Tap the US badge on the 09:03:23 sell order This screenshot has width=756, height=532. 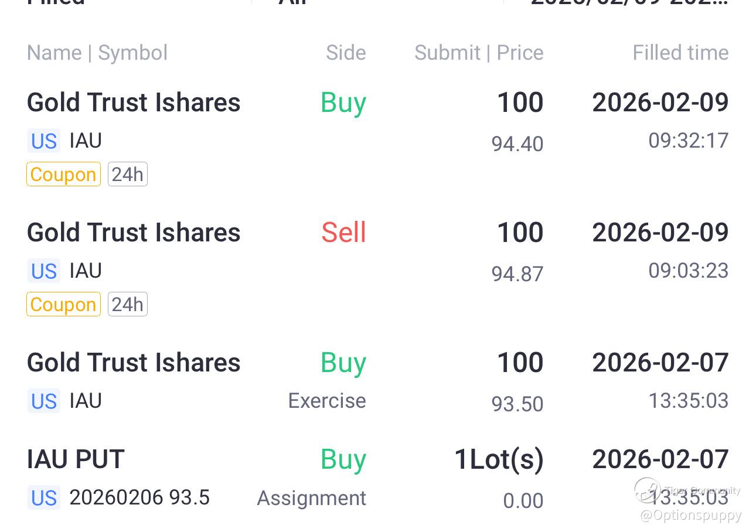coord(44,271)
